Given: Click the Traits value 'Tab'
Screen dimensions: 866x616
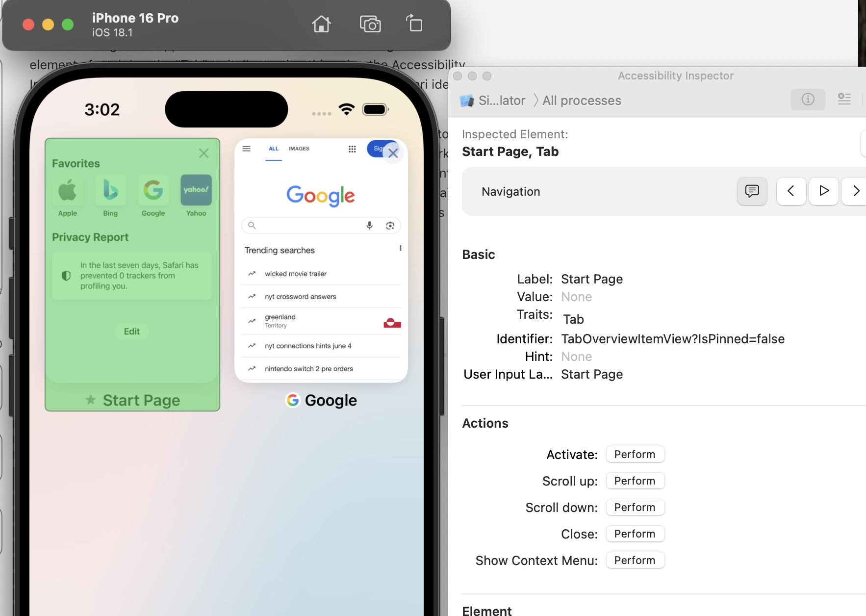Looking at the screenshot, I should pyautogui.click(x=573, y=319).
